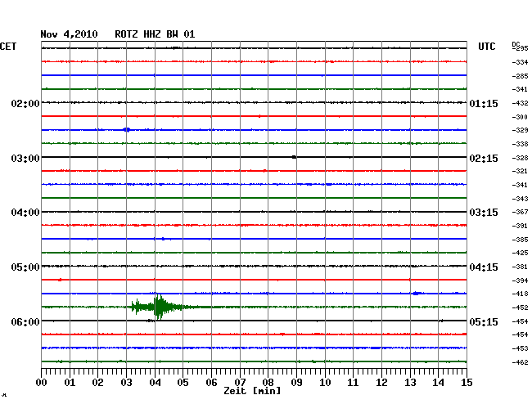Viewport: 532px width, 404px height.
Task: Select the "UTC" time zone label
Action: click(x=486, y=47)
